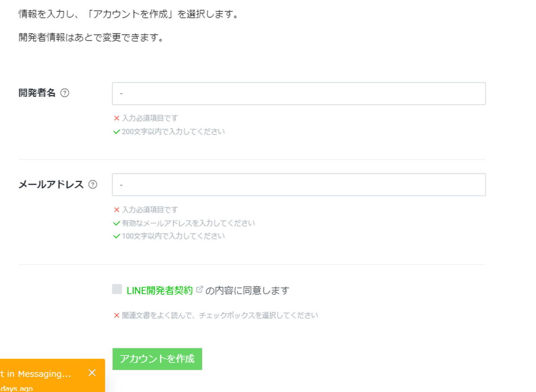
Task: Click green check beside 有効なメールアドレス message
Action: pyautogui.click(x=117, y=223)
